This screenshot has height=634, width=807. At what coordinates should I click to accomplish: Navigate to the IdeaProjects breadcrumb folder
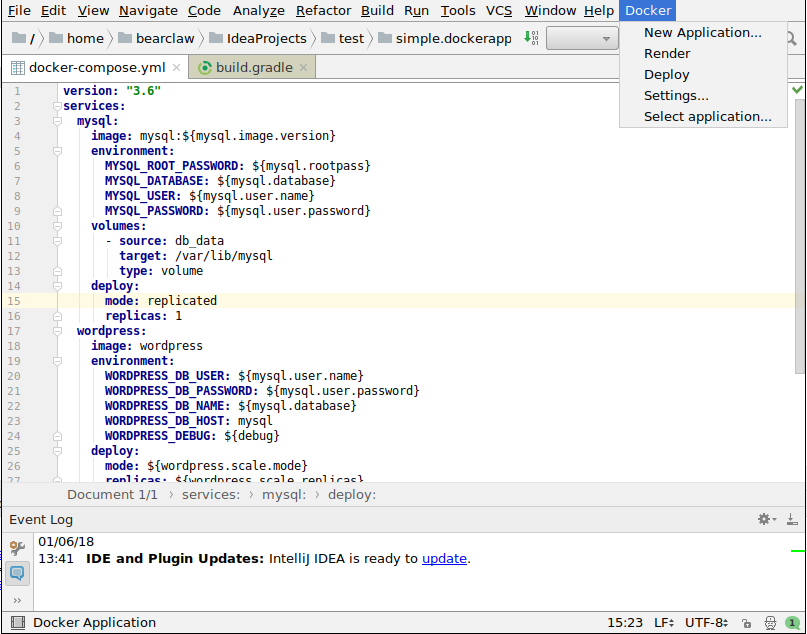(258, 39)
